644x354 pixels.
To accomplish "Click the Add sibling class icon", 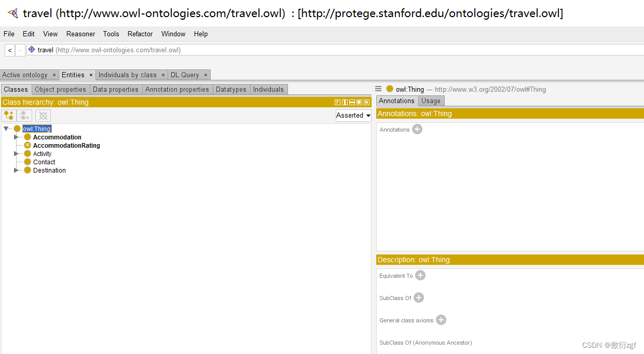I will coord(24,115).
